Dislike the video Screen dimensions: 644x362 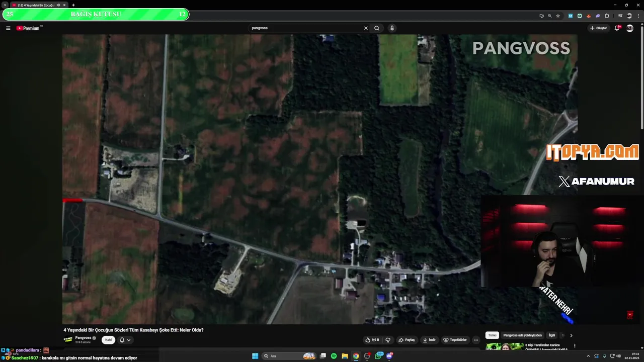pyautogui.click(x=387, y=340)
